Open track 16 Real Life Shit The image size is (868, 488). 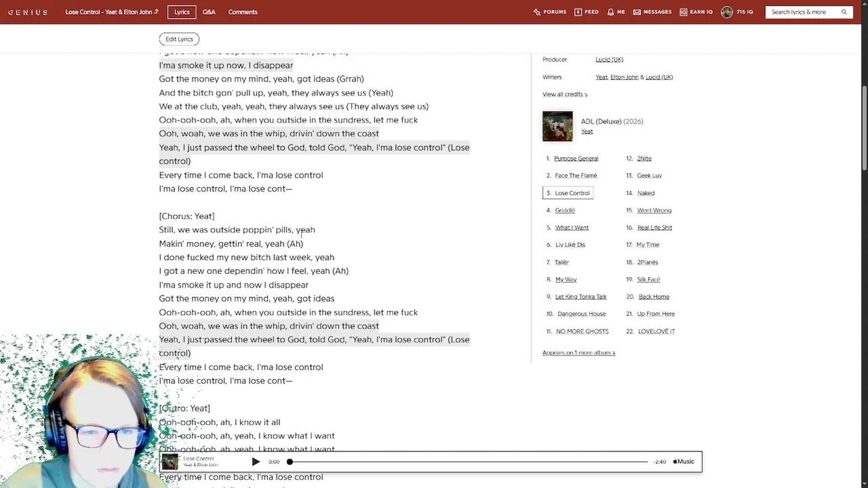(x=654, y=228)
